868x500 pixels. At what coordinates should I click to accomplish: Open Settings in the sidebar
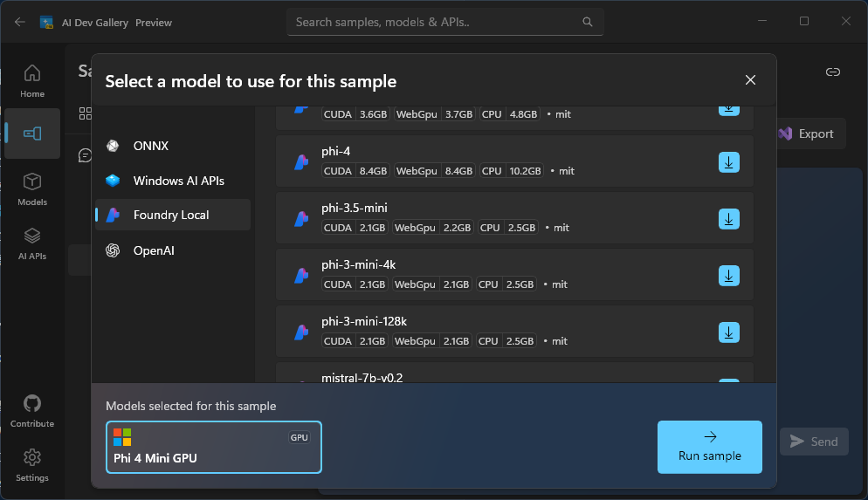tap(32, 465)
